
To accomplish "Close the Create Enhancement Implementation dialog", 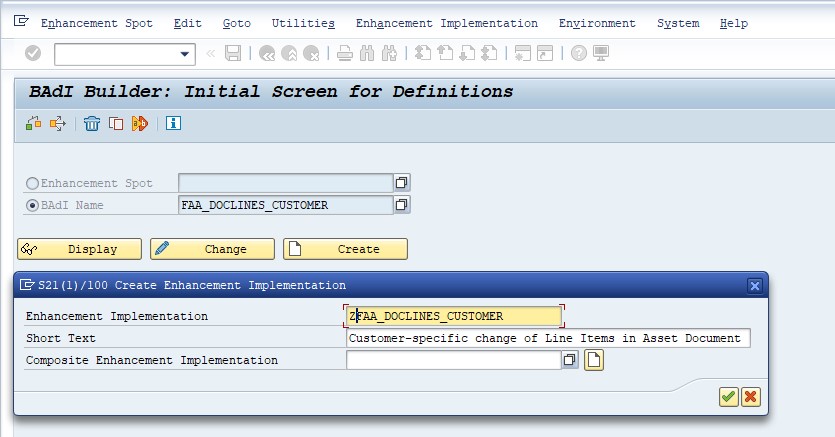I will [x=755, y=286].
